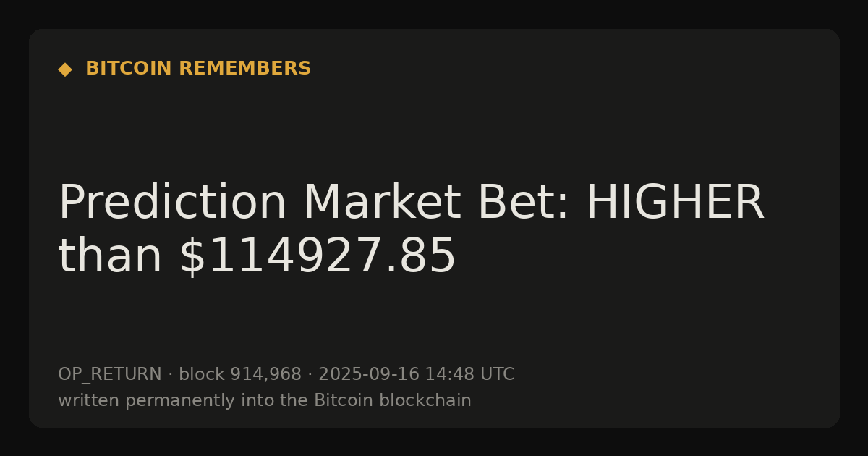
Task: Click the HIGHER word in the headline
Action: coord(674,203)
